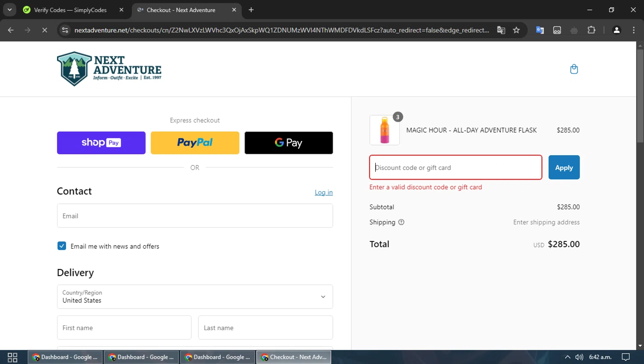Stop page loading with the X button
This screenshot has height=364, width=644.
(44, 30)
